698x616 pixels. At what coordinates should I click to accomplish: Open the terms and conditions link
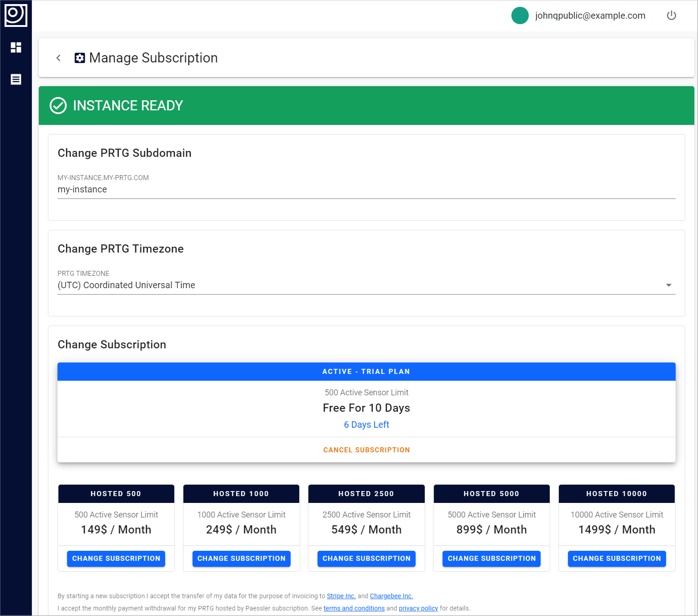coord(354,608)
